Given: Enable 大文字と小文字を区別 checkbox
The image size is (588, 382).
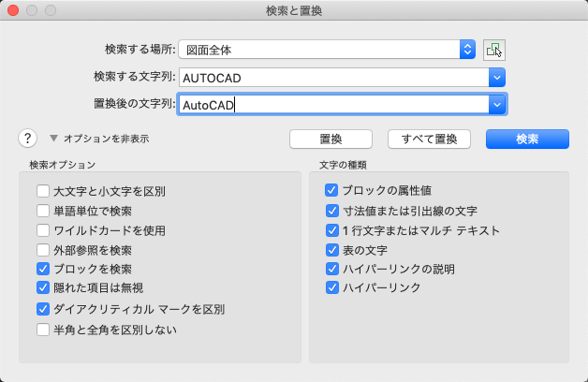Looking at the screenshot, I should click(x=43, y=191).
